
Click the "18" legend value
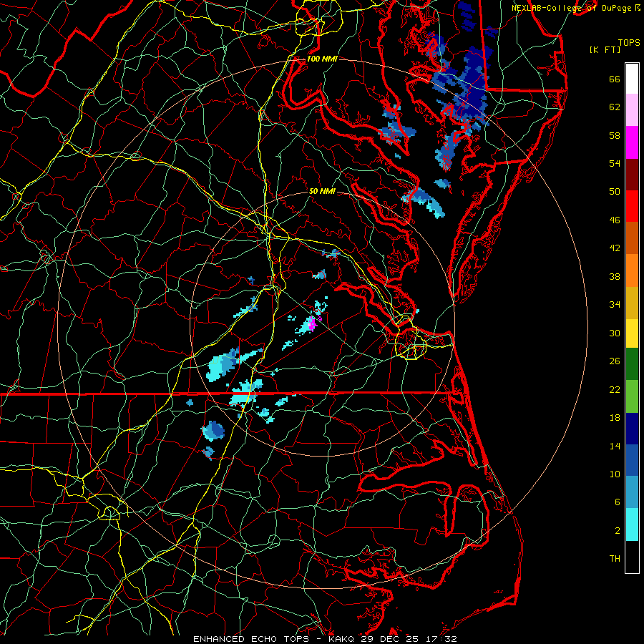(615, 418)
